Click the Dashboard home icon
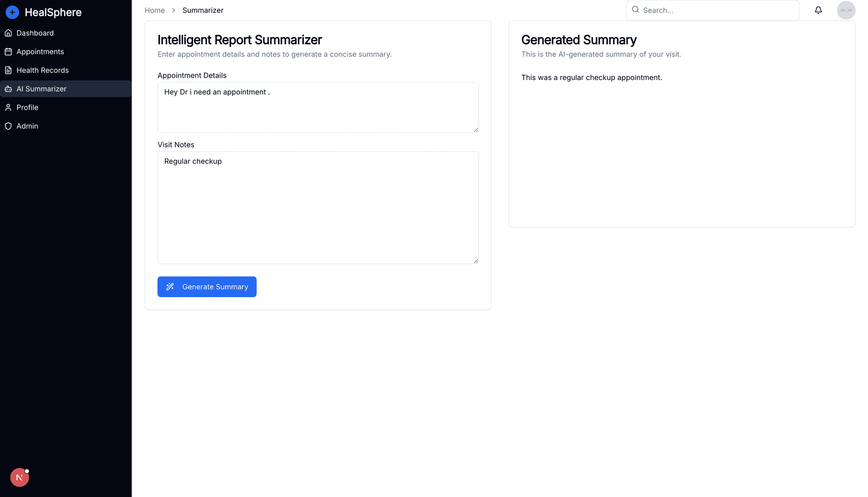Viewport: 868px width, 497px height. tap(8, 33)
